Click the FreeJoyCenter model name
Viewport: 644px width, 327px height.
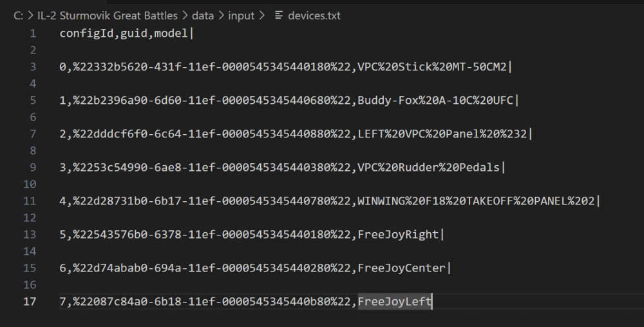pos(401,268)
